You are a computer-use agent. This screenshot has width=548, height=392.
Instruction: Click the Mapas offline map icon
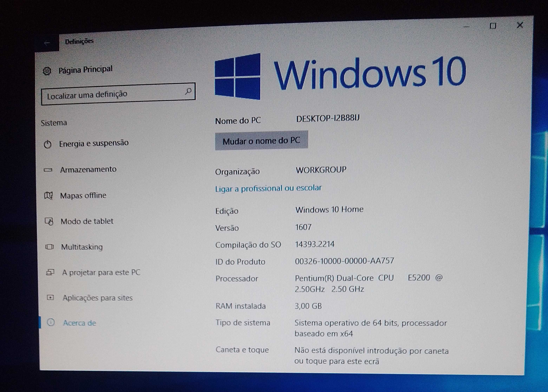coord(48,195)
